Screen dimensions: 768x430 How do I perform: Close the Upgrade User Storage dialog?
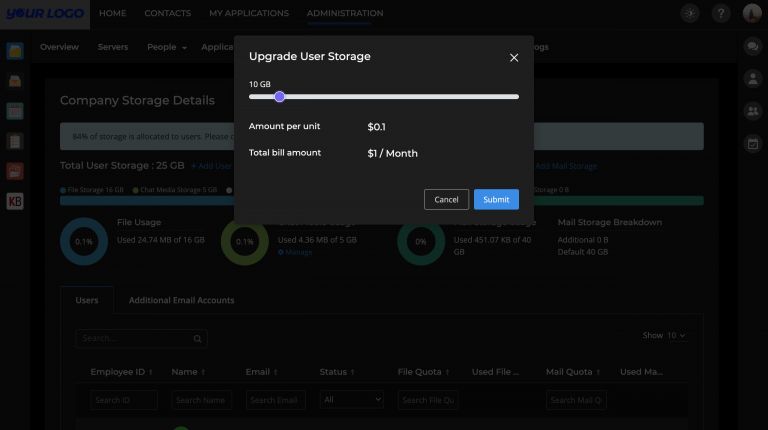[514, 58]
